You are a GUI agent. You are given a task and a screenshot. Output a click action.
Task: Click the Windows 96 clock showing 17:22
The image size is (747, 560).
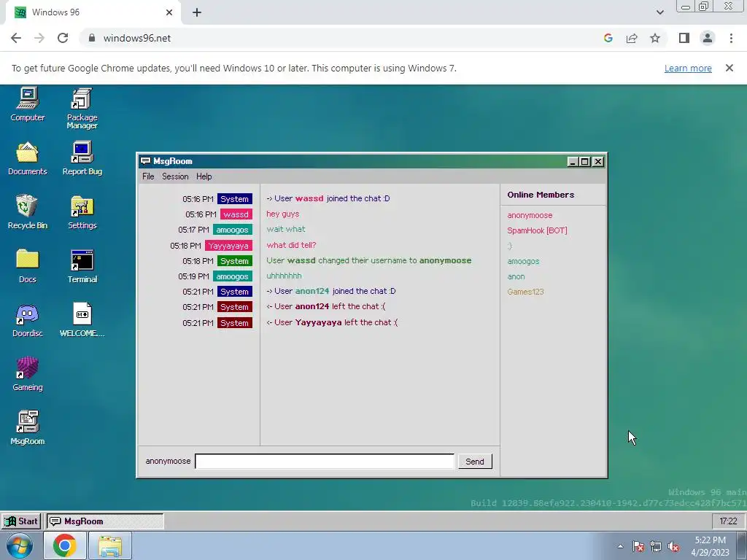point(729,521)
